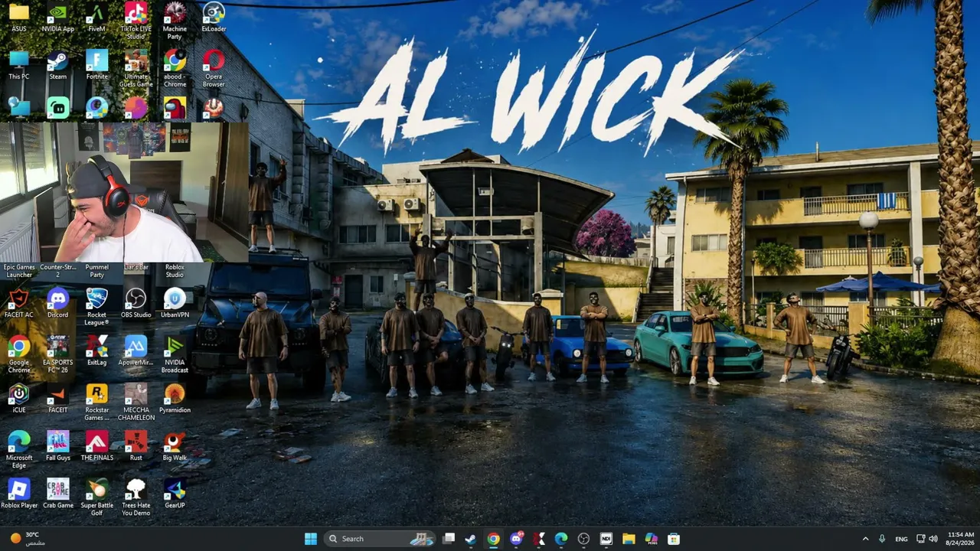The height and width of the screenshot is (551, 980).
Task: Select the Machine Party game icon
Action: point(175,21)
